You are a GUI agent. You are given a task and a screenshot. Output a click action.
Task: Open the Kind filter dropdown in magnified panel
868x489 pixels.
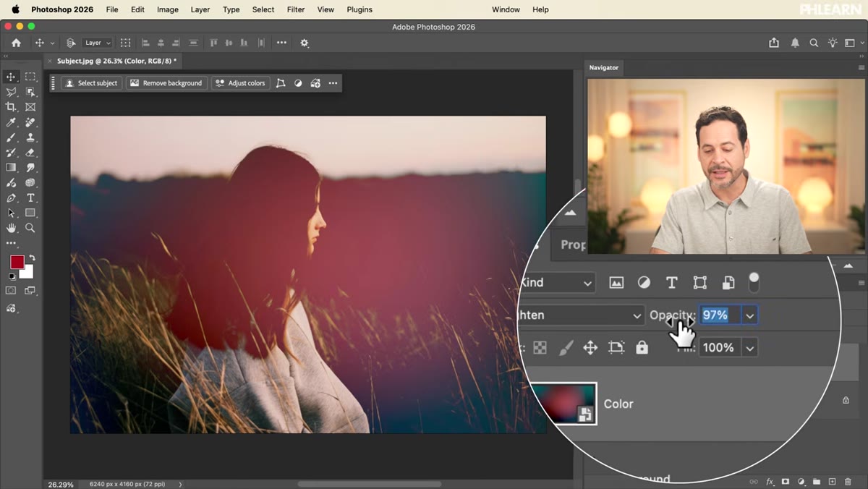point(556,283)
